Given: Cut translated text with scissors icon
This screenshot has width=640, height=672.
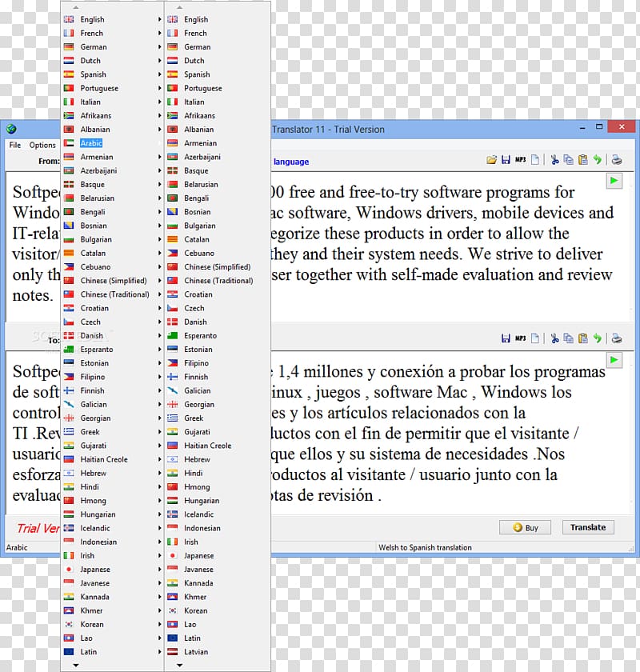Looking at the screenshot, I should (x=554, y=338).
